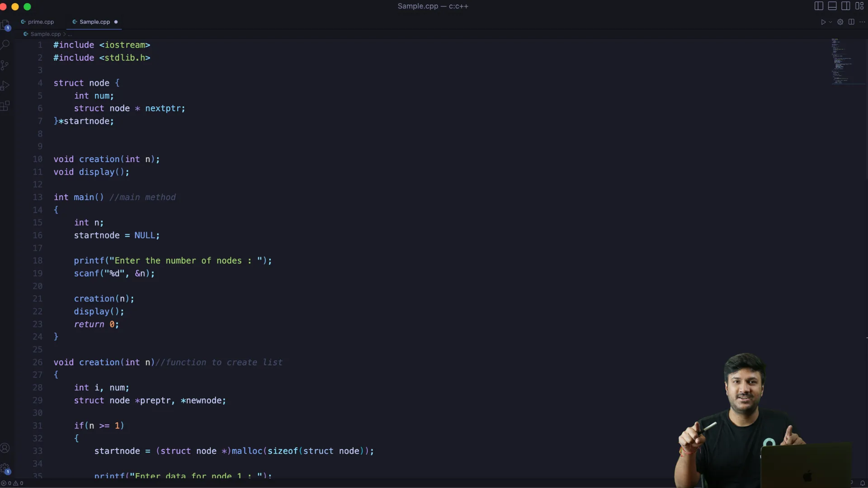This screenshot has height=488, width=868.
Task: Open the Search view icon
Action: pyautogui.click(x=5, y=45)
